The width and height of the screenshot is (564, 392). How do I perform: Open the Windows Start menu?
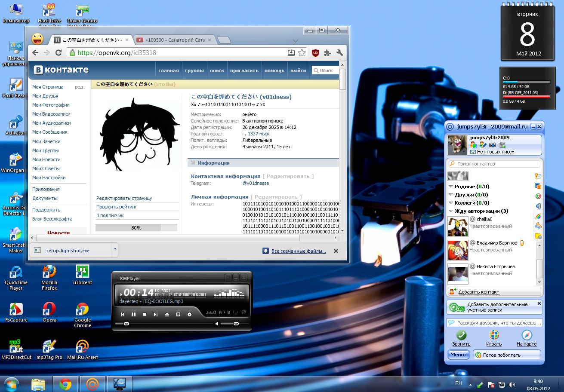[x=12, y=383]
